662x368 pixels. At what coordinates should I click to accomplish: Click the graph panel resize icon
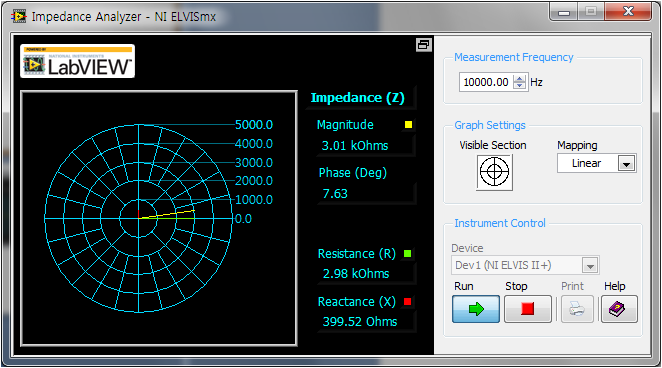point(423,45)
